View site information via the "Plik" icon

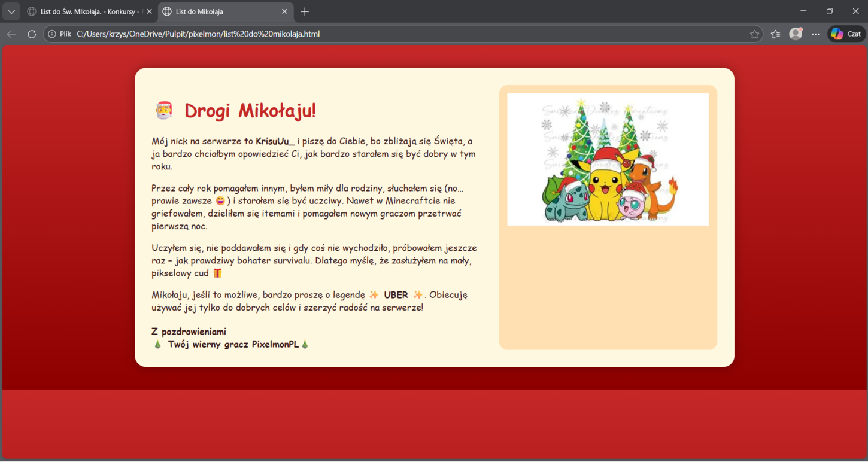pyautogui.click(x=59, y=34)
